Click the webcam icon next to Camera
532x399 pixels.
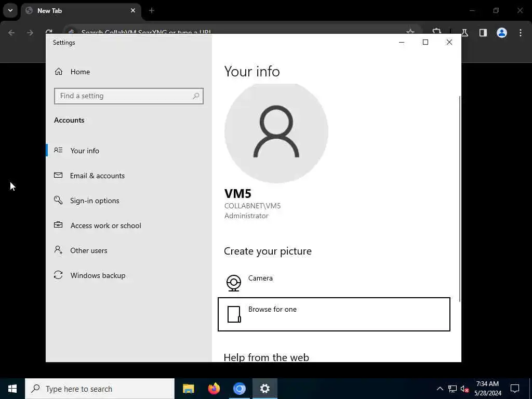[234, 283]
